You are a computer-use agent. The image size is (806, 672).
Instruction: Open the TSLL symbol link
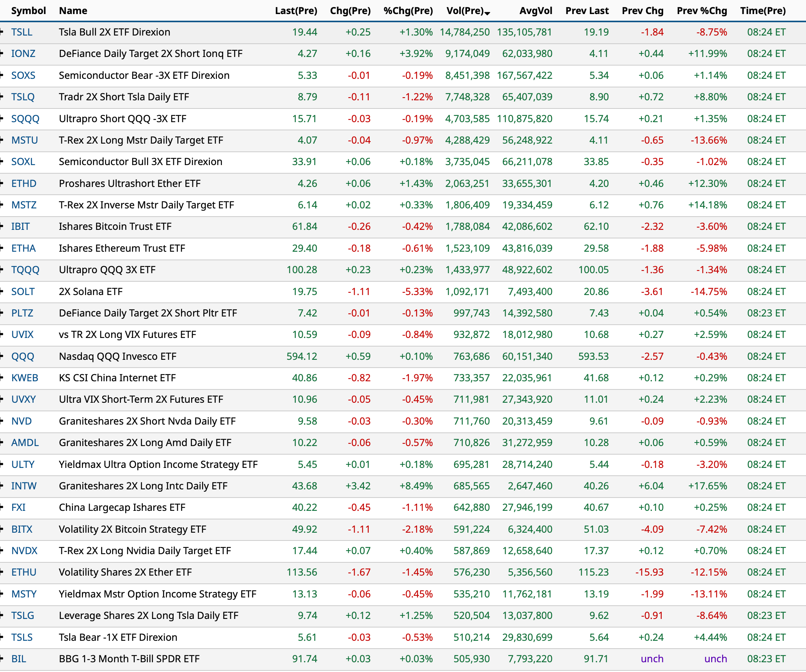21,32
